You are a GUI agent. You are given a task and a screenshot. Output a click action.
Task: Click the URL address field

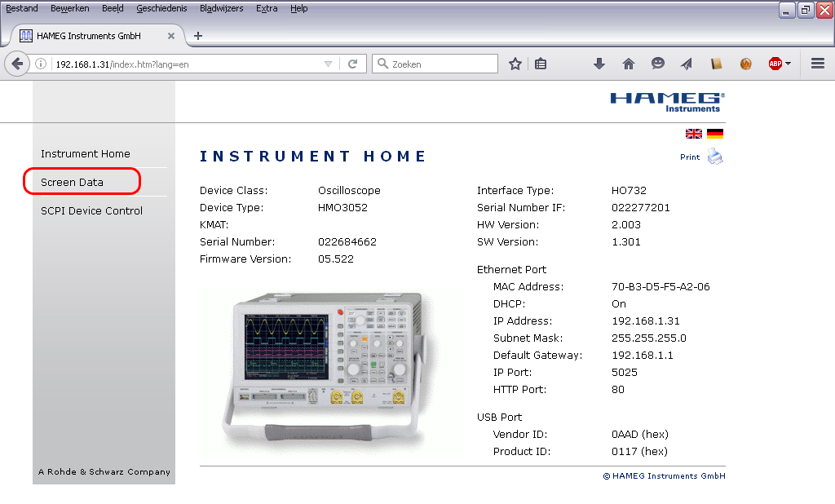pyautogui.click(x=187, y=64)
